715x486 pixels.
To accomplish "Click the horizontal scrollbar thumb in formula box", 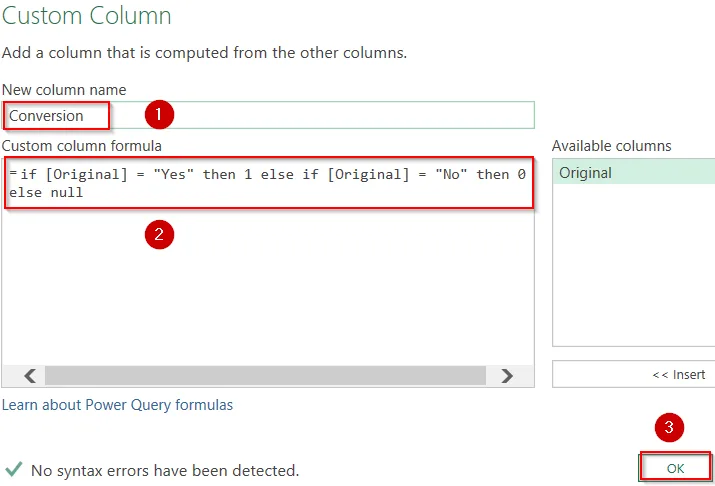I will 265,376.
